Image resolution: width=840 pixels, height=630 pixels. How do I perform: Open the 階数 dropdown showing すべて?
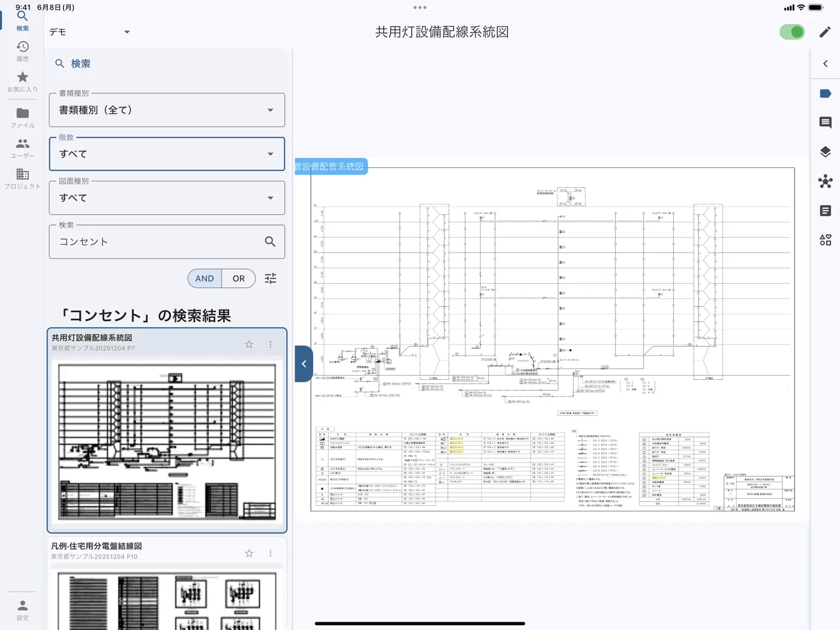click(x=167, y=154)
